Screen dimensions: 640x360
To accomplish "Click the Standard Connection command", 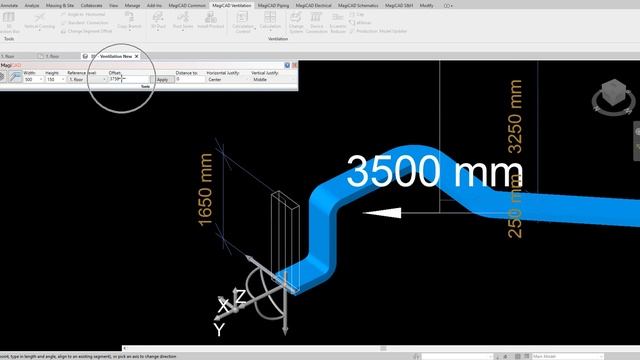I will point(84,22).
